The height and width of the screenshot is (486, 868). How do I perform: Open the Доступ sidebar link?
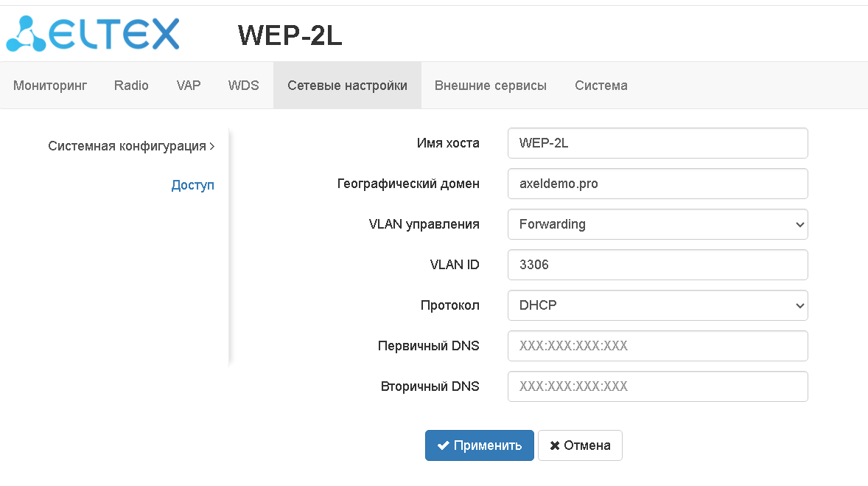coord(192,185)
